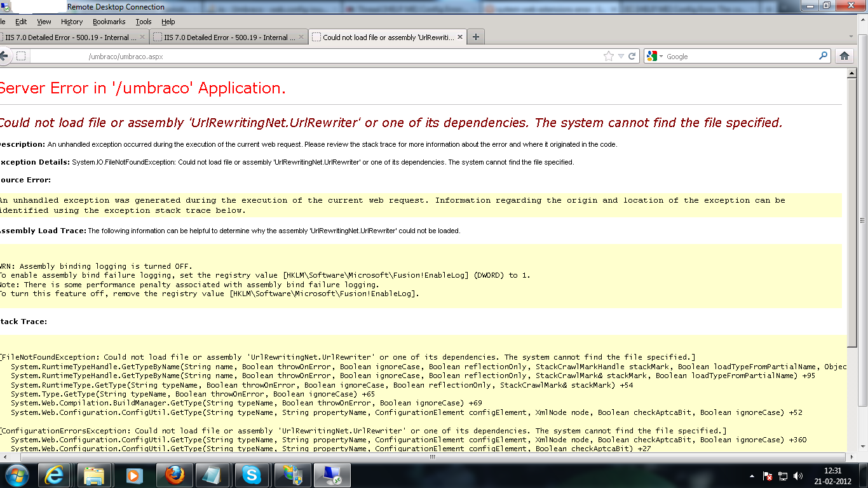868x488 pixels.
Task: Close the 'Could not load file' tab
Action: pos(460,37)
